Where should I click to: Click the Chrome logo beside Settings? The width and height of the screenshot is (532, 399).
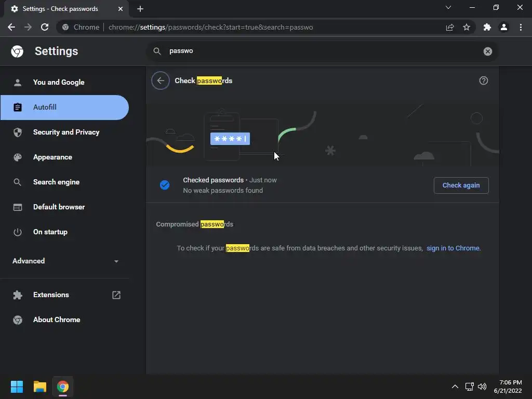17,51
